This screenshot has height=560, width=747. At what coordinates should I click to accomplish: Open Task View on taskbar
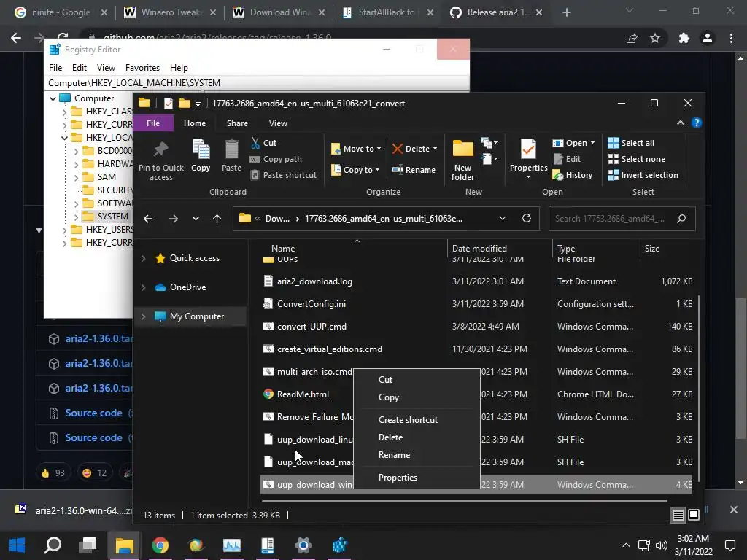pos(88,545)
